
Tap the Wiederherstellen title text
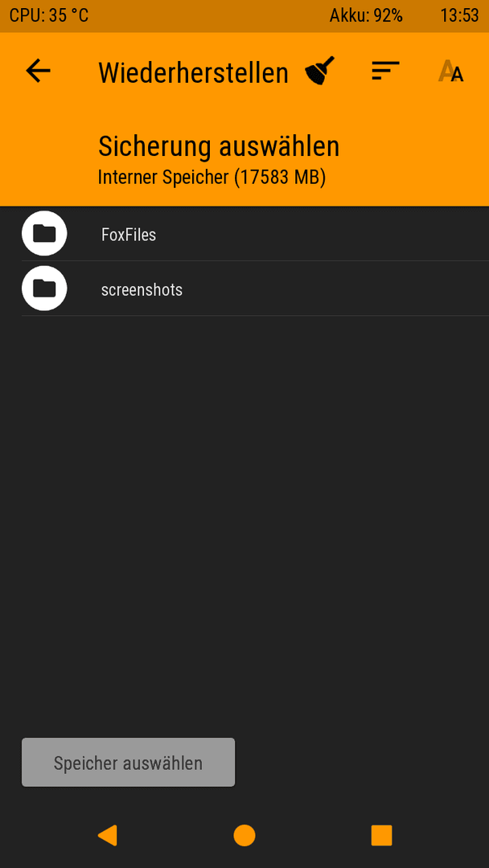[x=193, y=73]
